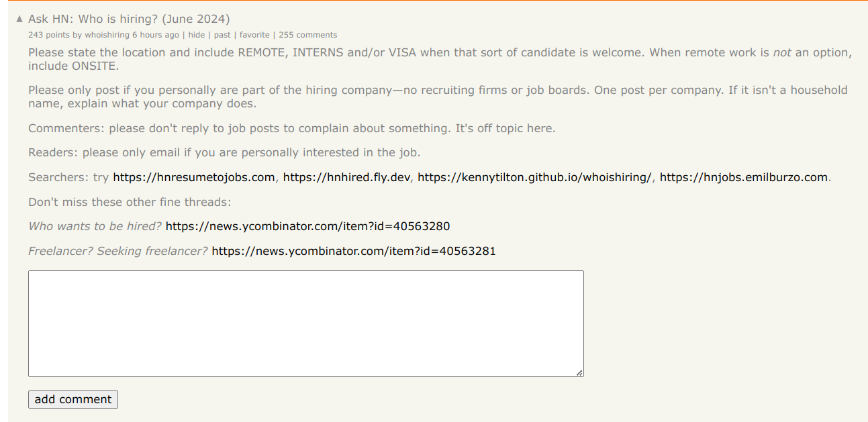Open the Ask HN: Who is hiring title
Image resolution: width=868 pixels, height=422 pixels.
(129, 19)
